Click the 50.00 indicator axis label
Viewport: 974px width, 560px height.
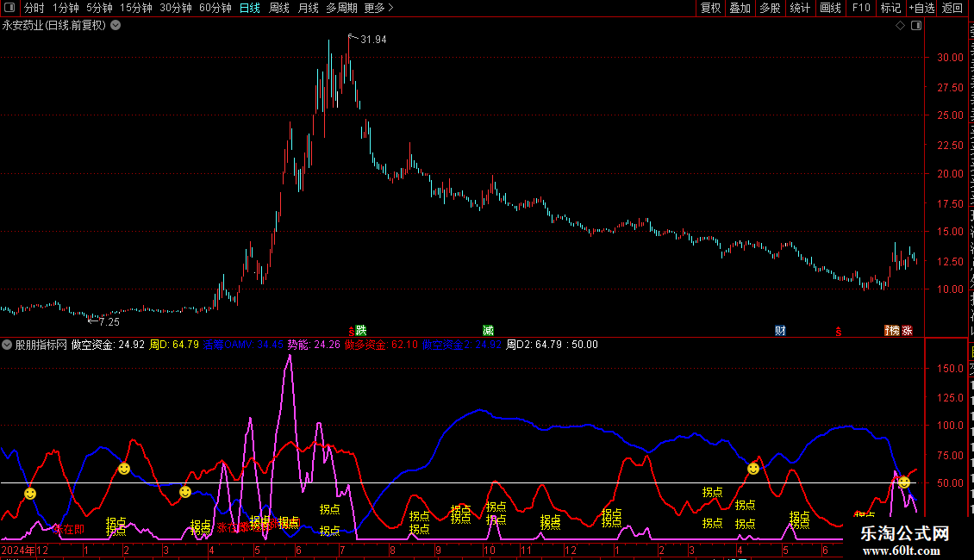coord(951,483)
